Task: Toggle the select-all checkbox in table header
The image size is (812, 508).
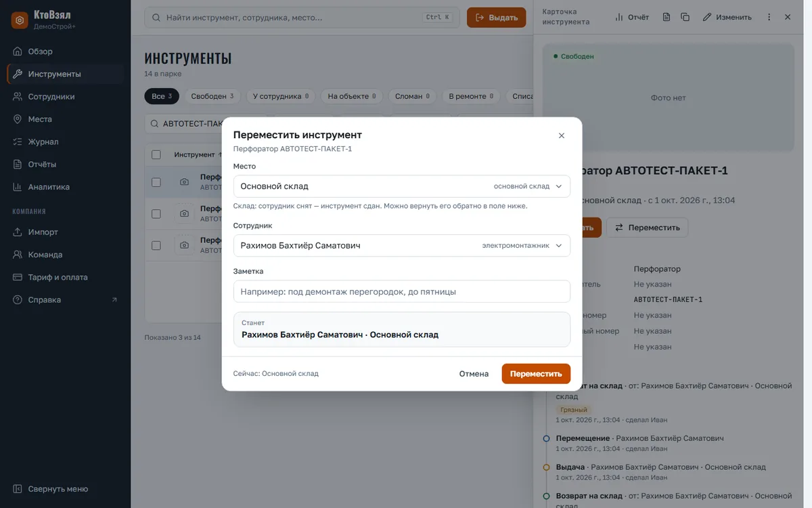Action: 156,154
